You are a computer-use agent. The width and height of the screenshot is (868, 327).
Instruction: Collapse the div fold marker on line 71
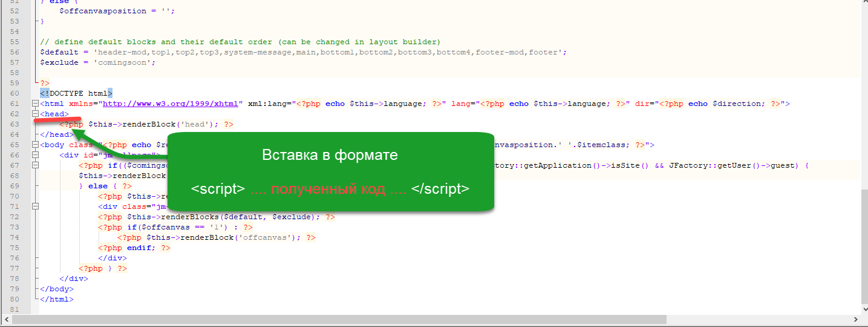click(34, 206)
